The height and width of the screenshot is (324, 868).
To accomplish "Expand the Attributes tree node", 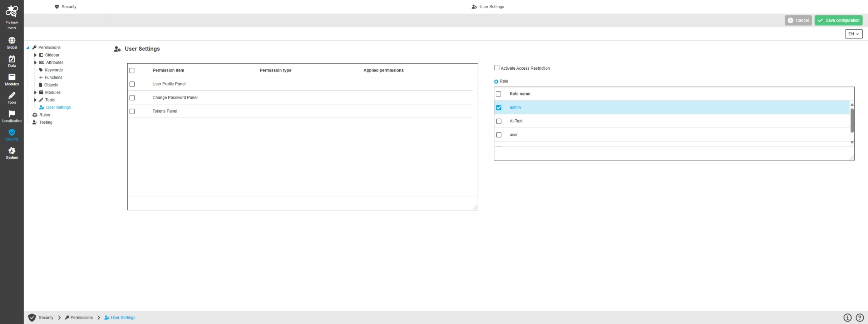I will click(x=35, y=63).
